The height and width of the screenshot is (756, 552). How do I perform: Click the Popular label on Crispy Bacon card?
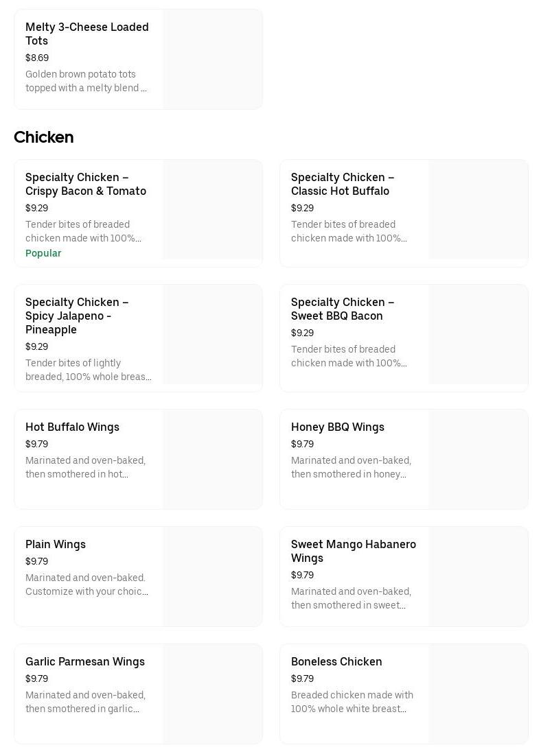[43, 253]
